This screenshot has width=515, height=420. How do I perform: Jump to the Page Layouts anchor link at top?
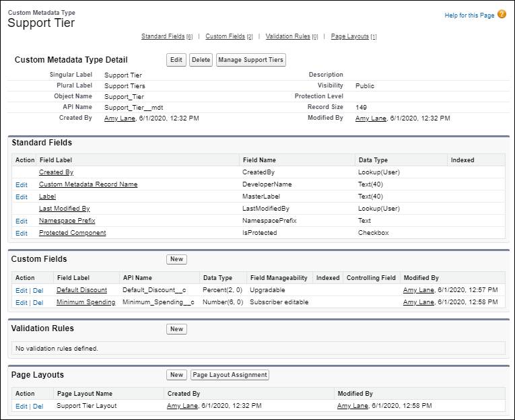tap(350, 36)
